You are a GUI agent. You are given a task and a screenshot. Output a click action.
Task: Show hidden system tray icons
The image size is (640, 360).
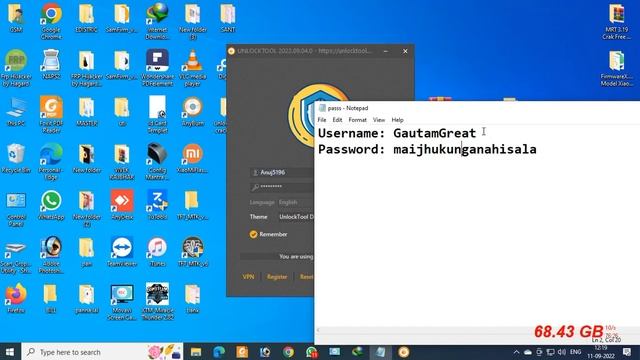[x=516, y=352]
